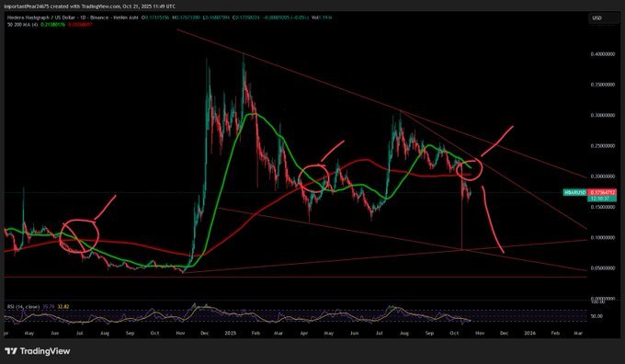Click the 0.30000000 price axis label

pyautogui.click(x=602, y=115)
